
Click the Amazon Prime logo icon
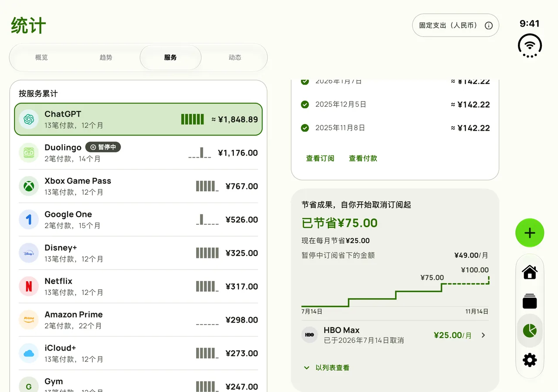pyautogui.click(x=29, y=320)
